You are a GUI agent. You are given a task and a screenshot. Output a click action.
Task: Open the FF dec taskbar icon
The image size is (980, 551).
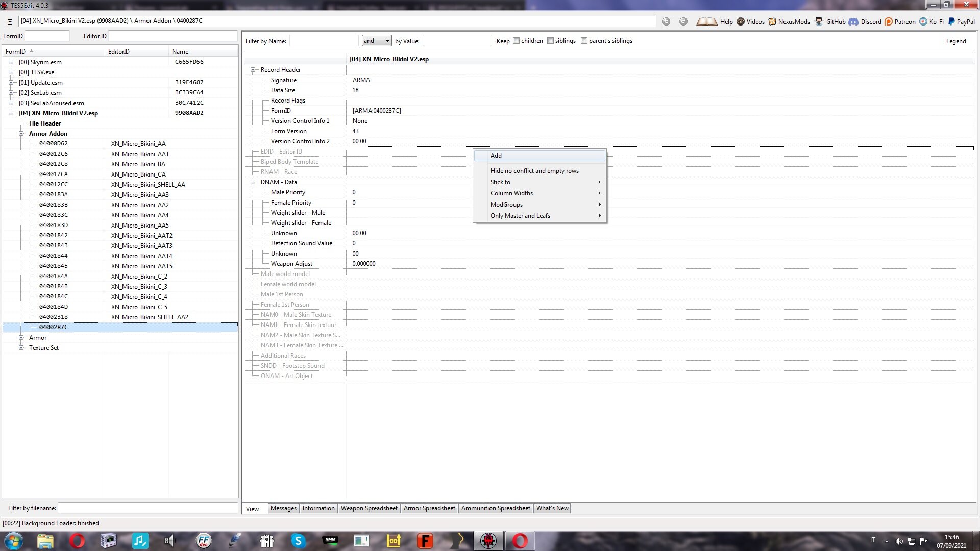(204, 541)
